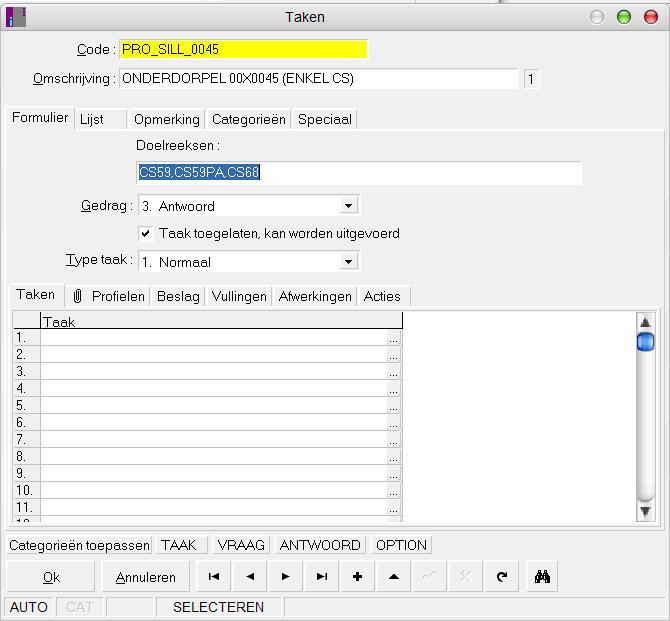Open search with the binoculars icon
This screenshot has height=621, width=670.
click(542, 577)
